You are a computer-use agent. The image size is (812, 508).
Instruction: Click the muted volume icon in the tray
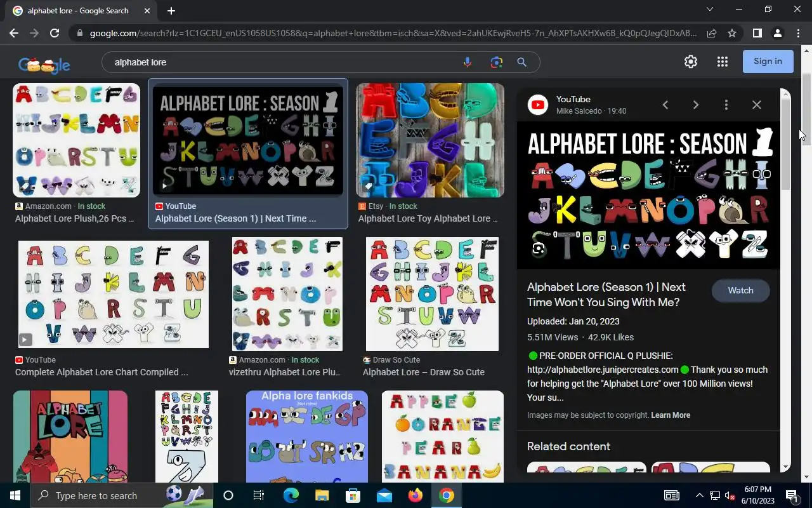pyautogui.click(x=730, y=495)
